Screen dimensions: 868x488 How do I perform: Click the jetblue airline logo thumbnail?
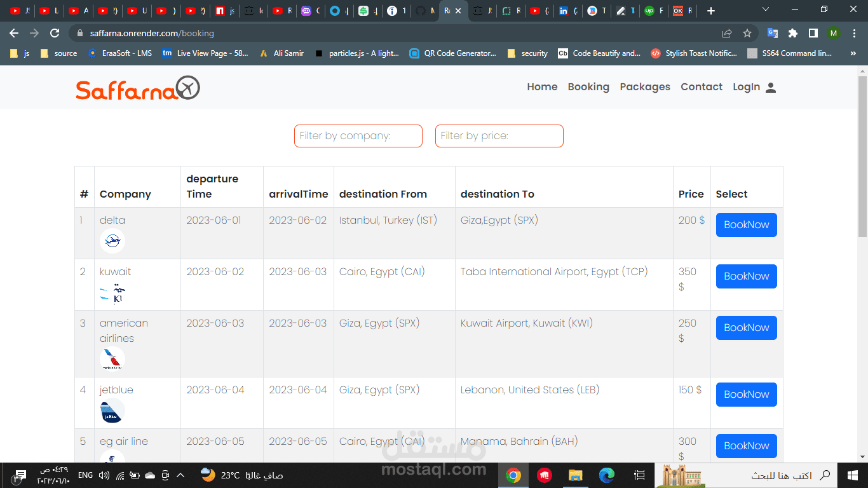tap(112, 410)
